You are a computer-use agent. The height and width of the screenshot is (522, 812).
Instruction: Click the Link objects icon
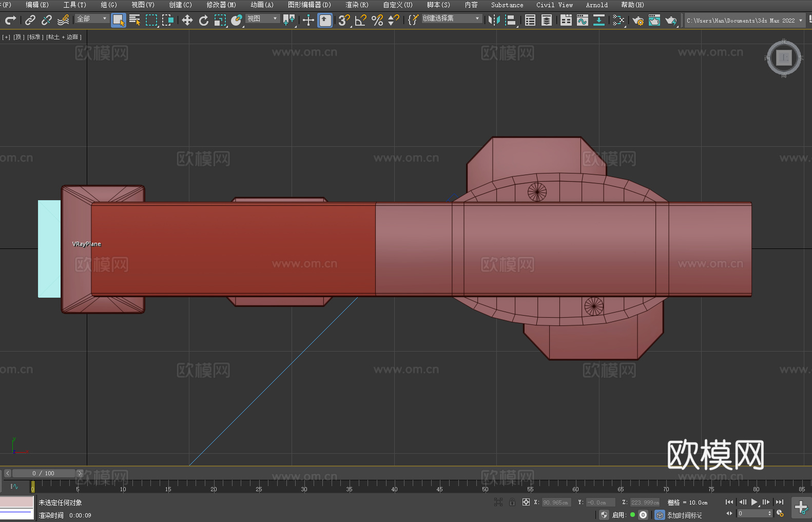point(30,20)
